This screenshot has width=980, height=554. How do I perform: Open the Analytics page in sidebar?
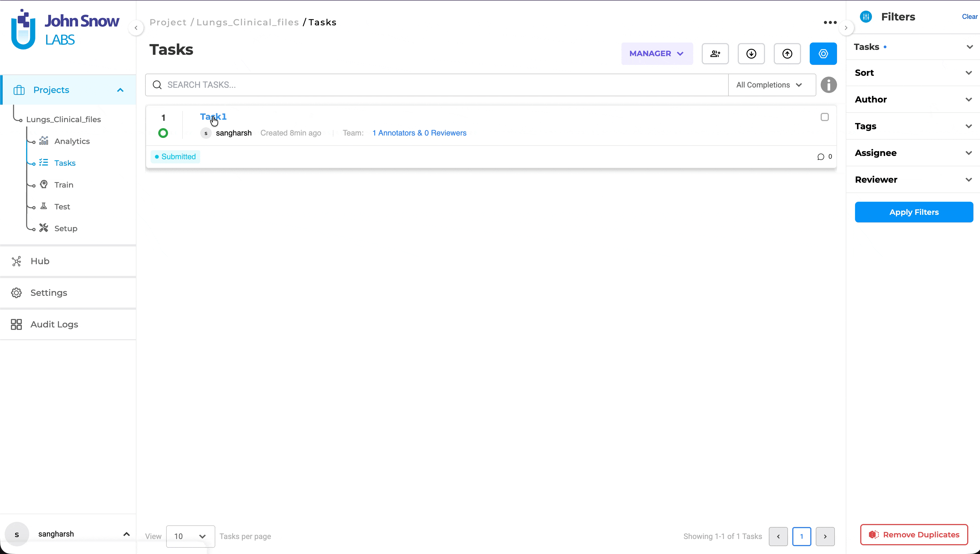pyautogui.click(x=72, y=141)
